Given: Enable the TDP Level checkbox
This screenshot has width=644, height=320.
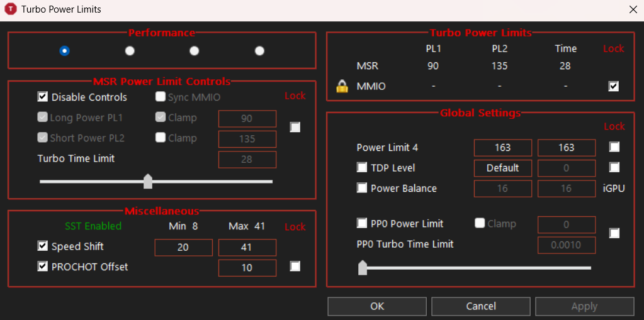Looking at the screenshot, I should point(362,167).
